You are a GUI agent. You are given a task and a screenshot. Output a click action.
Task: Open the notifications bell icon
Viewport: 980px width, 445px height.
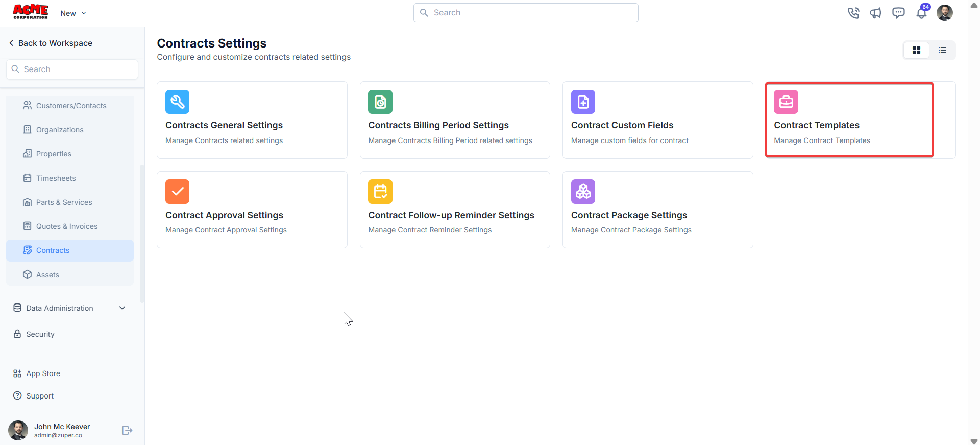921,13
